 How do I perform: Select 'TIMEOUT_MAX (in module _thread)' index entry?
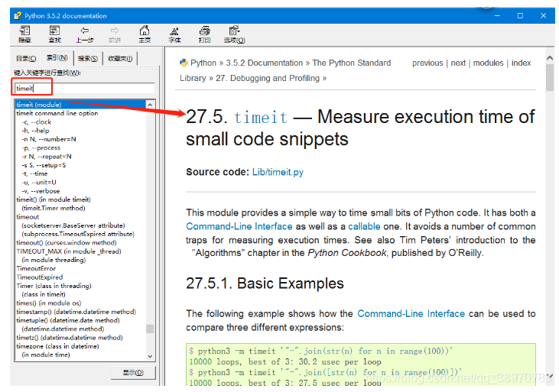click(x=69, y=251)
